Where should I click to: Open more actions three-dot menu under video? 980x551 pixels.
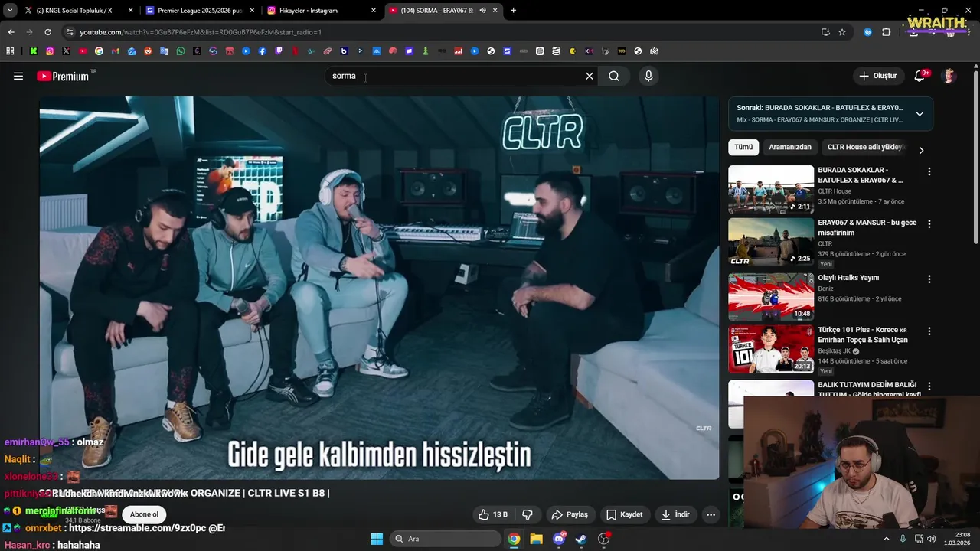(710, 514)
